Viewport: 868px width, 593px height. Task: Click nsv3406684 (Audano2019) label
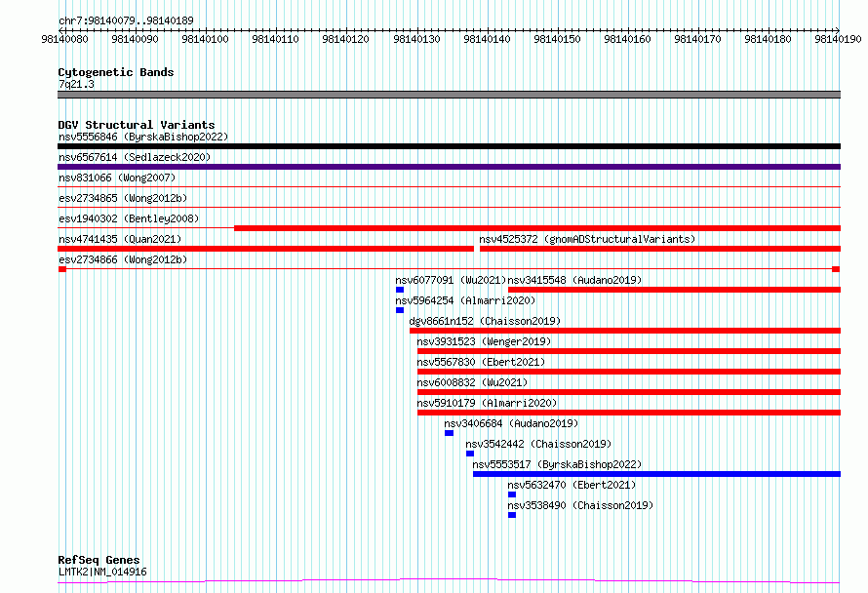coord(511,423)
